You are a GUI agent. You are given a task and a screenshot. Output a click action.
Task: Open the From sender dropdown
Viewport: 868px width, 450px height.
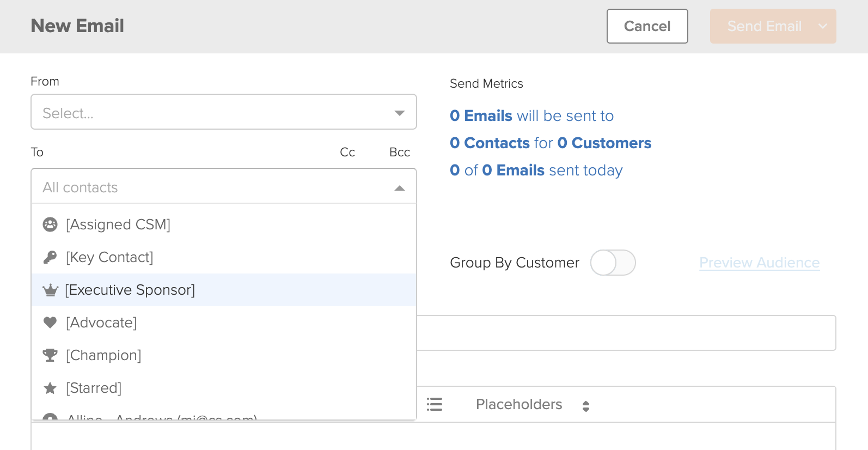pos(224,112)
